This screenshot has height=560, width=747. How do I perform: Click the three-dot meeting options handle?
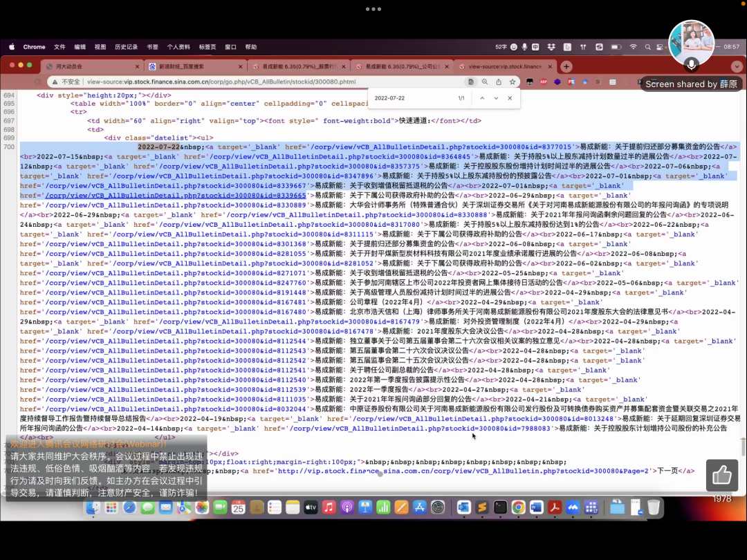point(373,9)
